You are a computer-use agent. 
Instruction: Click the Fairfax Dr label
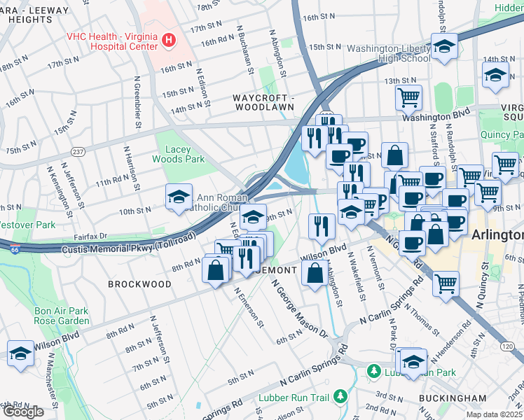click(90, 237)
